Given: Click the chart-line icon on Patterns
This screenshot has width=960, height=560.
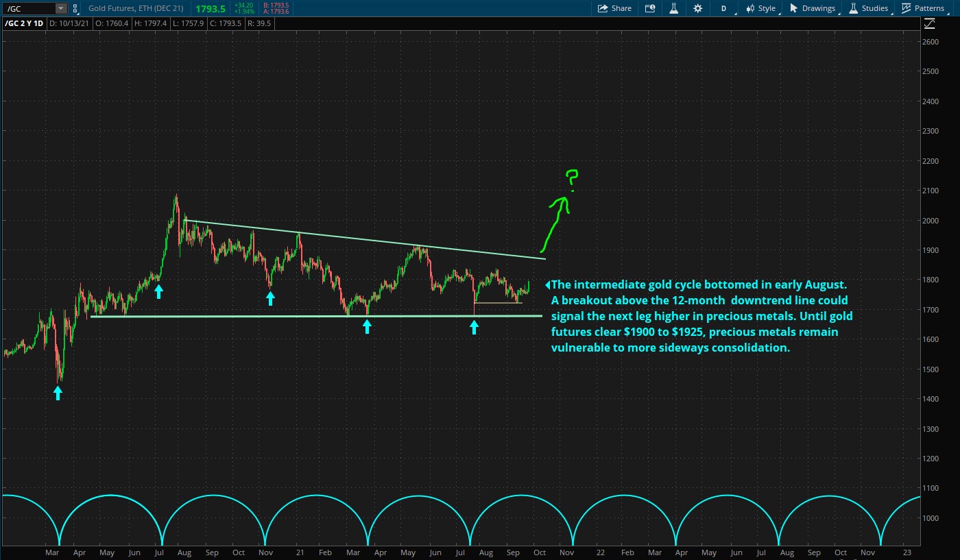Looking at the screenshot, I should pyautogui.click(x=907, y=8).
